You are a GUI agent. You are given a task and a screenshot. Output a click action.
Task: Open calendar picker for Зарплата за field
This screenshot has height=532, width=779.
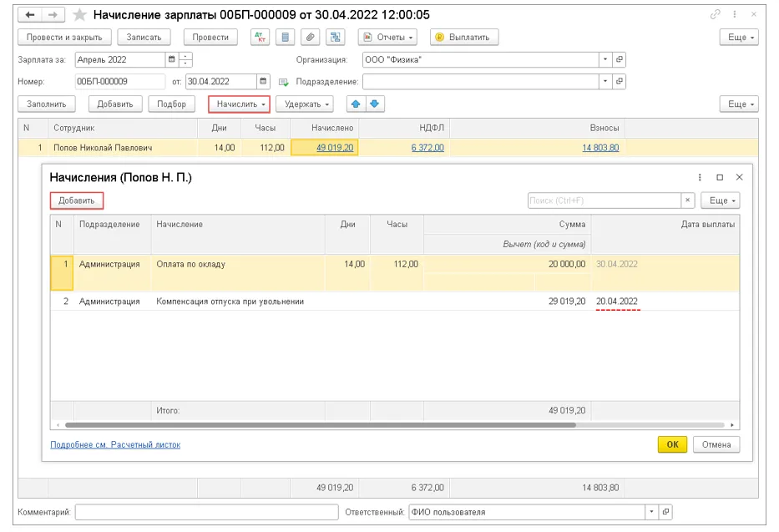click(x=172, y=60)
